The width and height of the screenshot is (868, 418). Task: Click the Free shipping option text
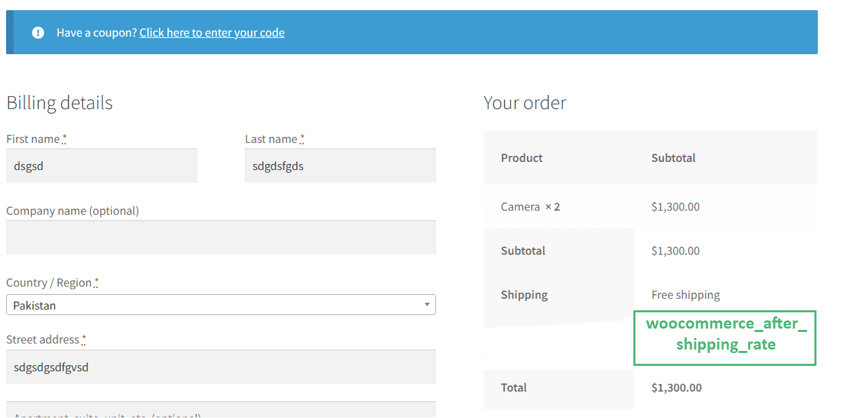[x=686, y=295]
